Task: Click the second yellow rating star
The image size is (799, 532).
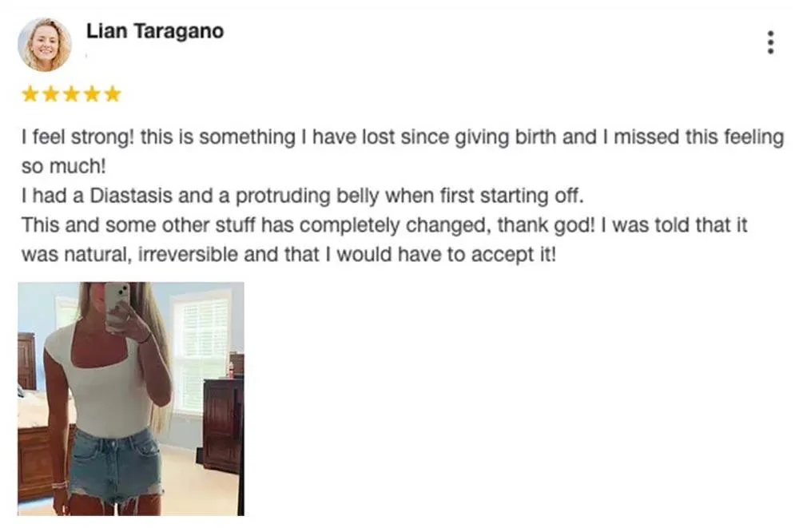Action: pyautogui.click(x=51, y=93)
